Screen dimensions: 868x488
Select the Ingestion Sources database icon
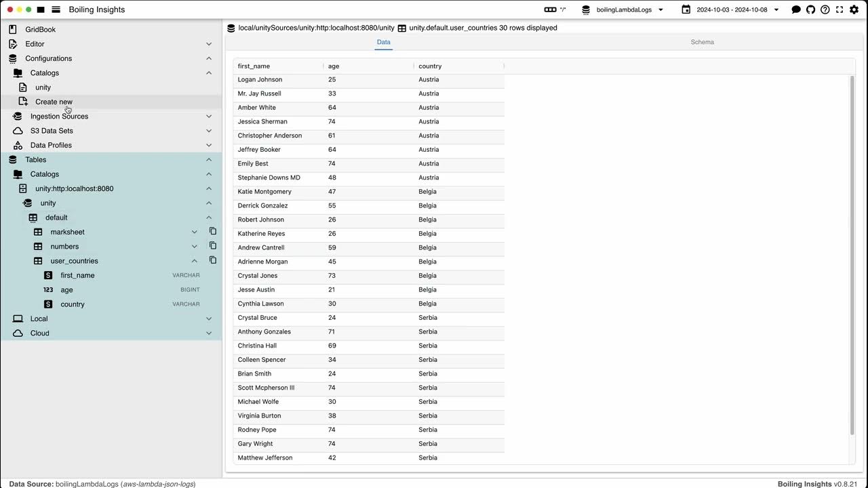click(x=17, y=116)
